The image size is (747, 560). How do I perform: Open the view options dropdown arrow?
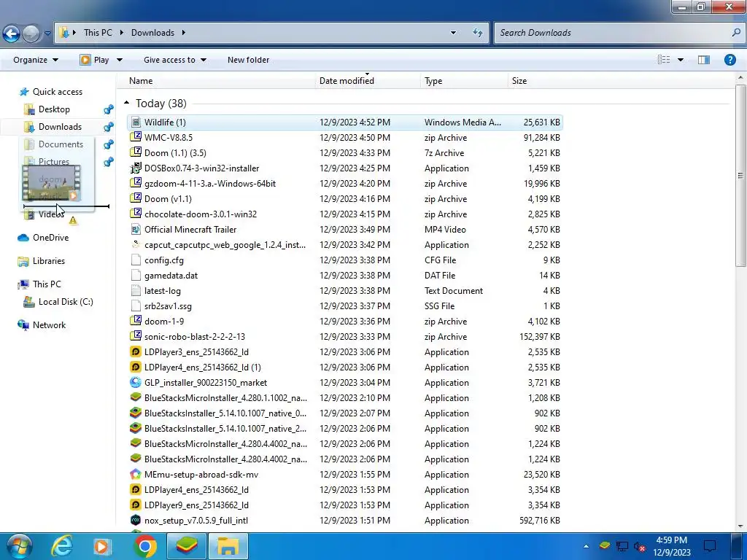coord(681,60)
